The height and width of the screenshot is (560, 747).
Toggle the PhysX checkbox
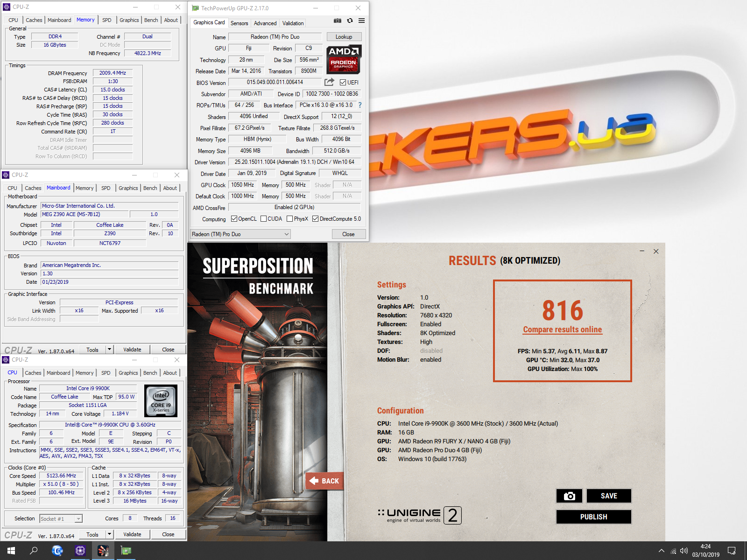[x=290, y=219]
